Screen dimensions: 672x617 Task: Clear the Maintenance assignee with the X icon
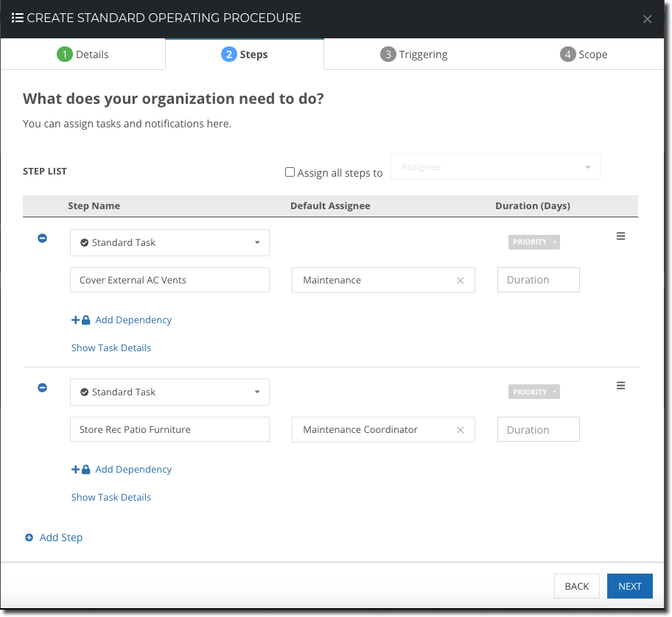(x=461, y=280)
